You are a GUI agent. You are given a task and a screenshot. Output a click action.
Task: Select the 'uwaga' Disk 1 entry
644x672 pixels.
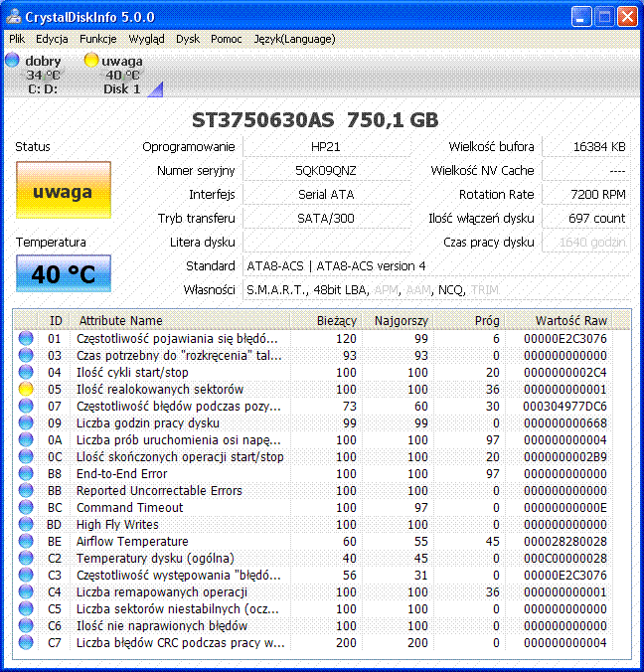[121, 75]
